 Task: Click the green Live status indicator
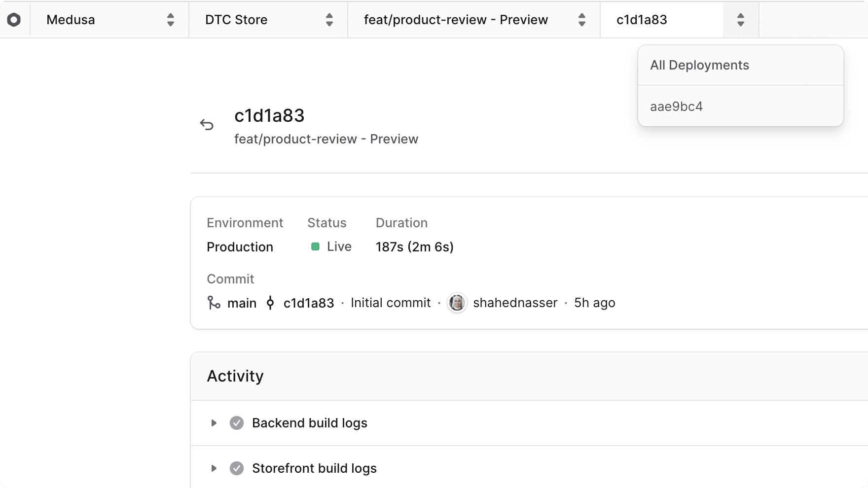click(x=316, y=246)
